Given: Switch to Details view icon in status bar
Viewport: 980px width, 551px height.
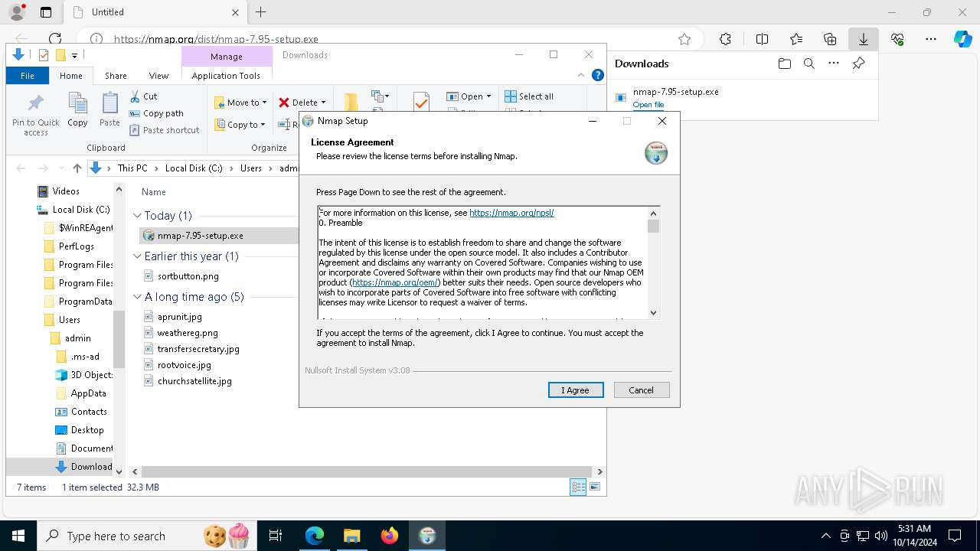Looking at the screenshot, I should (x=578, y=487).
